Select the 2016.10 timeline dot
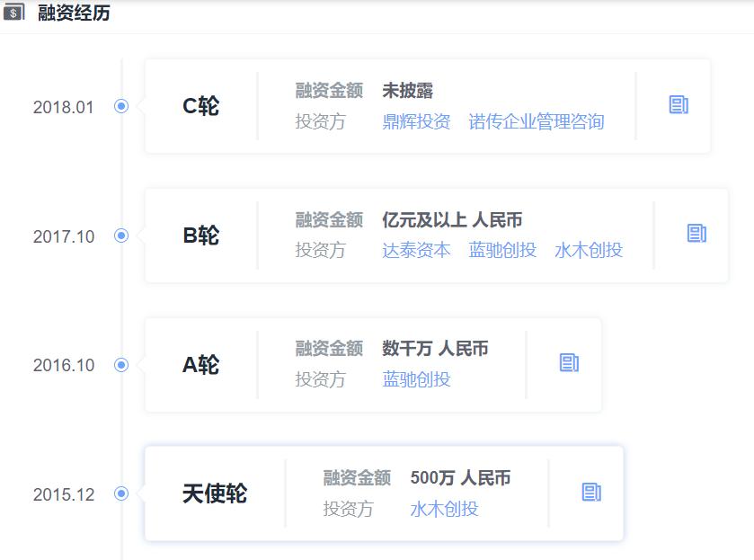Screen dimensions: 754x560 [121, 365]
